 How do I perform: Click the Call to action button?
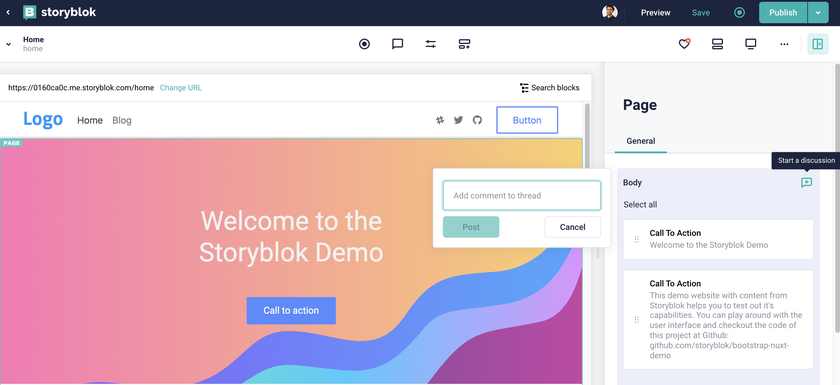tap(291, 311)
